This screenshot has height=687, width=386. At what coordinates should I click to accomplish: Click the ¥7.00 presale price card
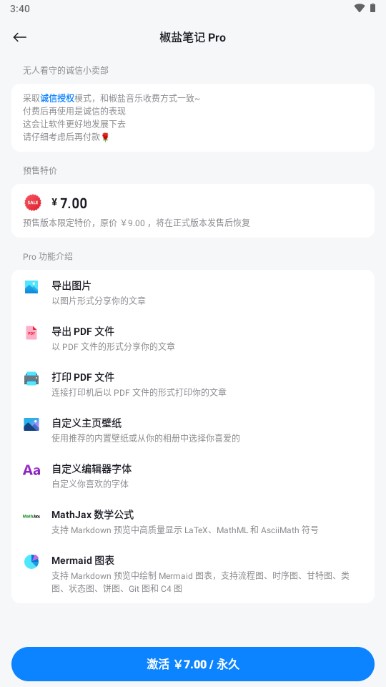(x=193, y=211)
